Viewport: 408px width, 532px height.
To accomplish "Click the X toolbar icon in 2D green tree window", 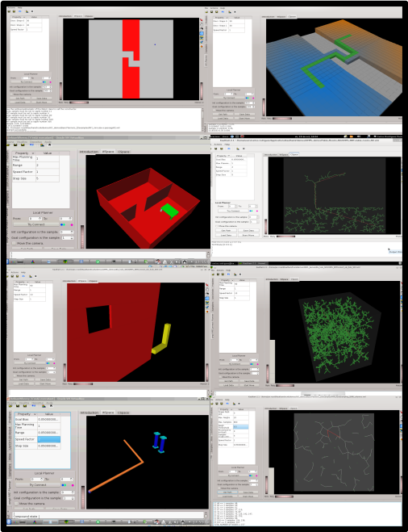I will pos(244,149).
